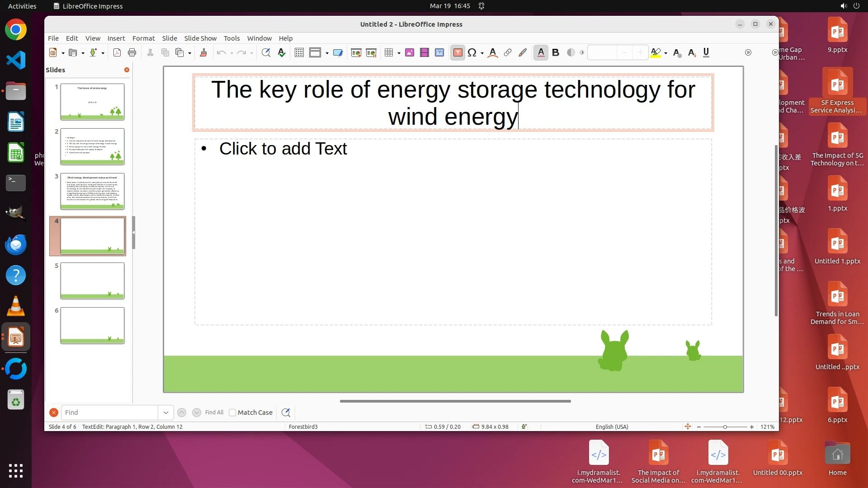The image size is (868, 488).
Task: Click the zoom slider handle
Action: (x=725, y=427)
